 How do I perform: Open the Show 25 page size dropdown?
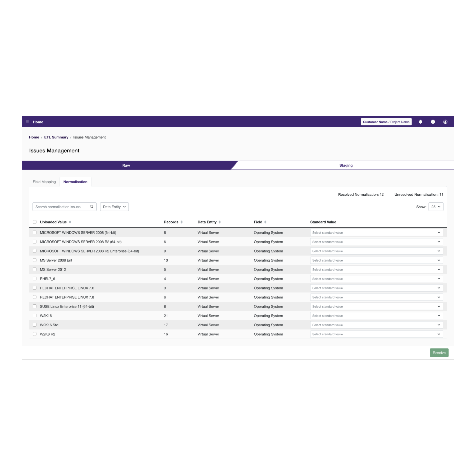[x=436, y=207]
